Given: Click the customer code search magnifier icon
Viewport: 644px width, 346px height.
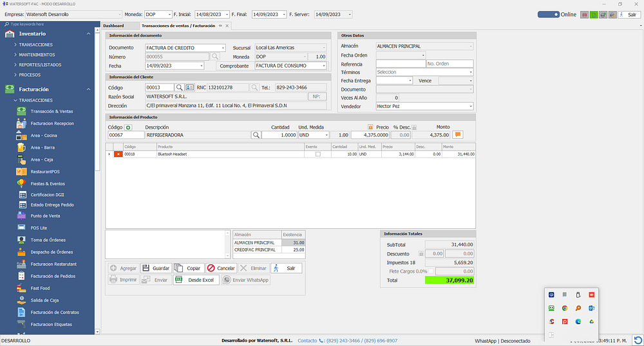Looking at the screenshot, I should pyautogui.click(x=179, y=87).
